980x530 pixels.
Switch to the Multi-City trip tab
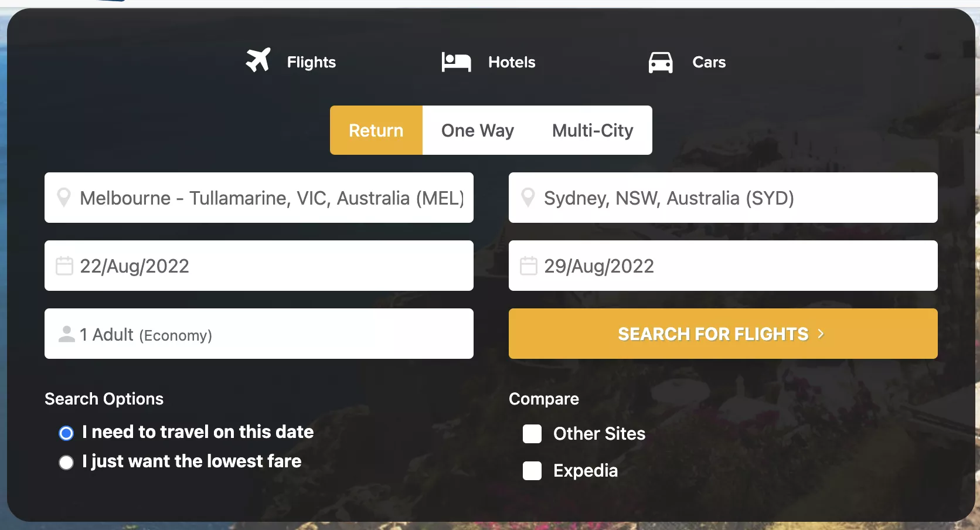593,130
